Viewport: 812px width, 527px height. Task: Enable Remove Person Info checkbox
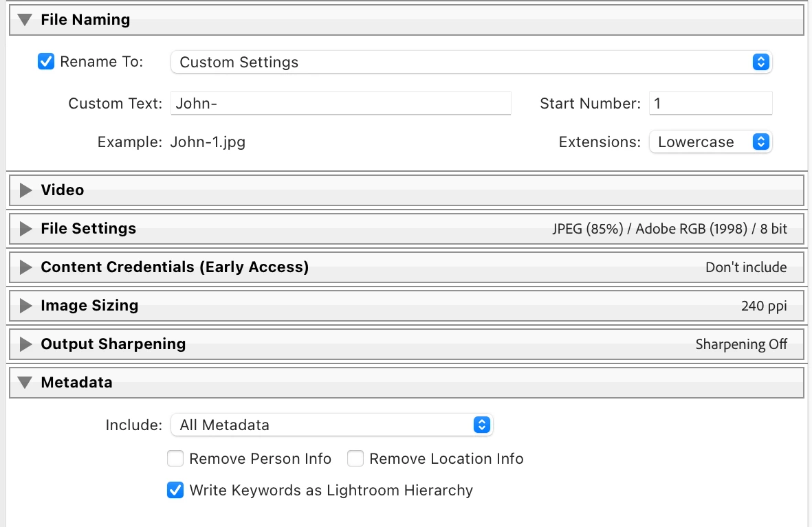[x=175, y=459]
